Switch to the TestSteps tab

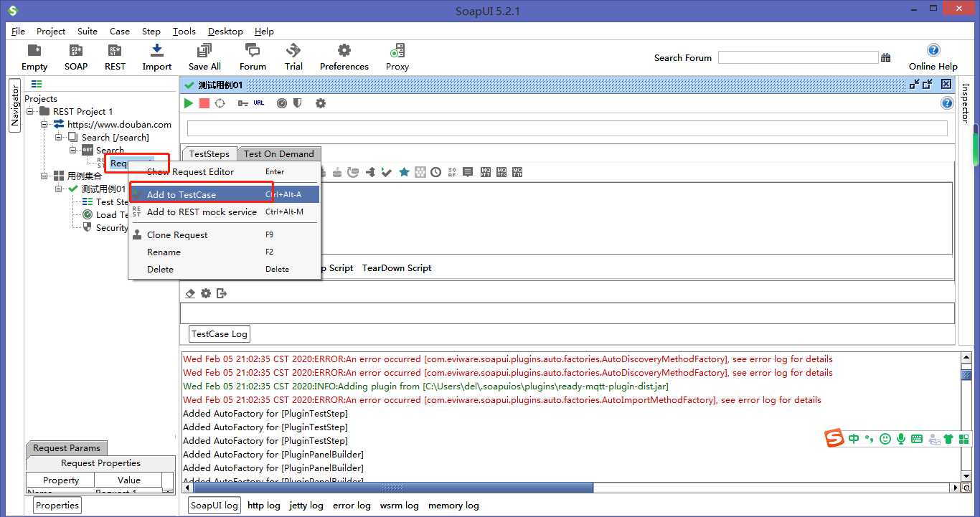pos(209,153)
